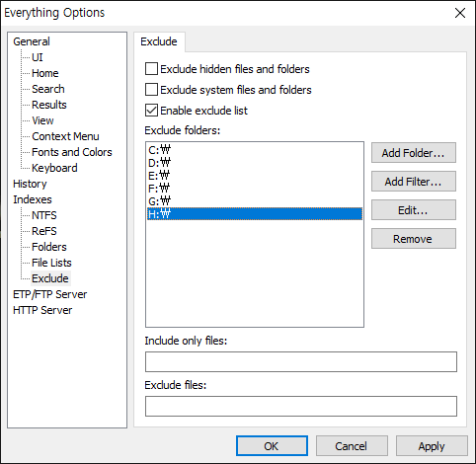
Task: Click the Add Folder... button
Action: (x=414, y=153)
